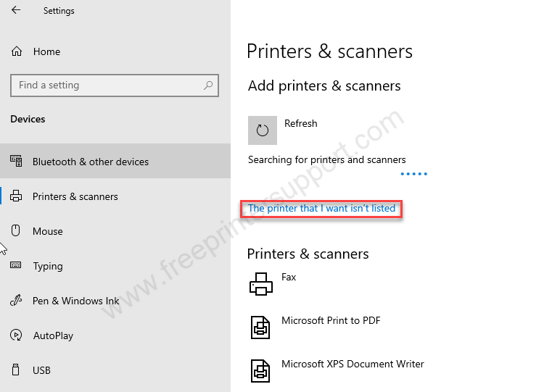
Task: Open the Typing settings label
Action: tap(48, 266)
